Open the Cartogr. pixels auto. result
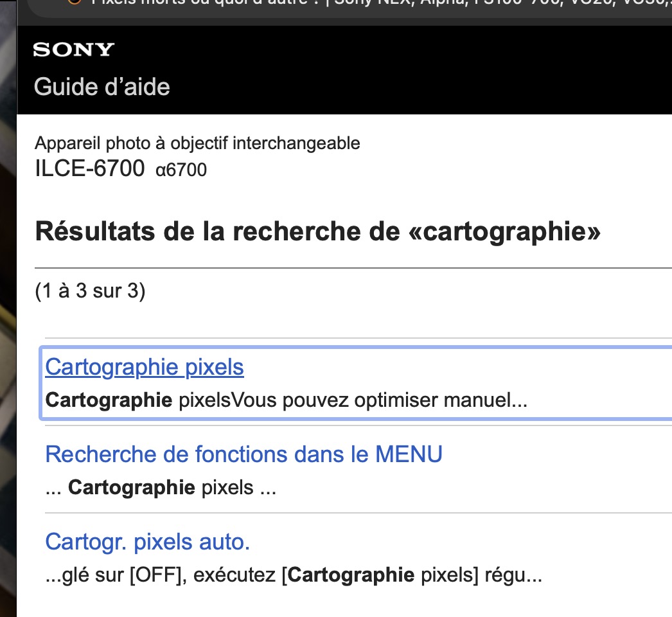 coord(147,542)
